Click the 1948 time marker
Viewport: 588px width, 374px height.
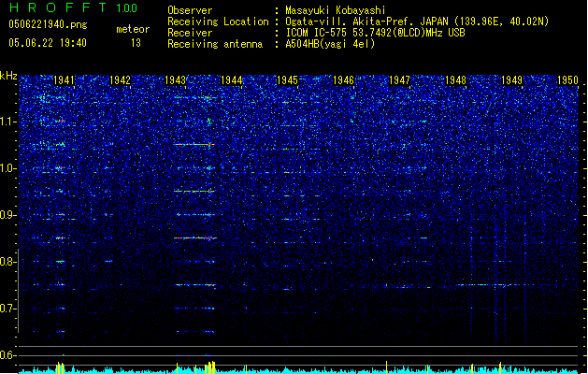(455, 79)
